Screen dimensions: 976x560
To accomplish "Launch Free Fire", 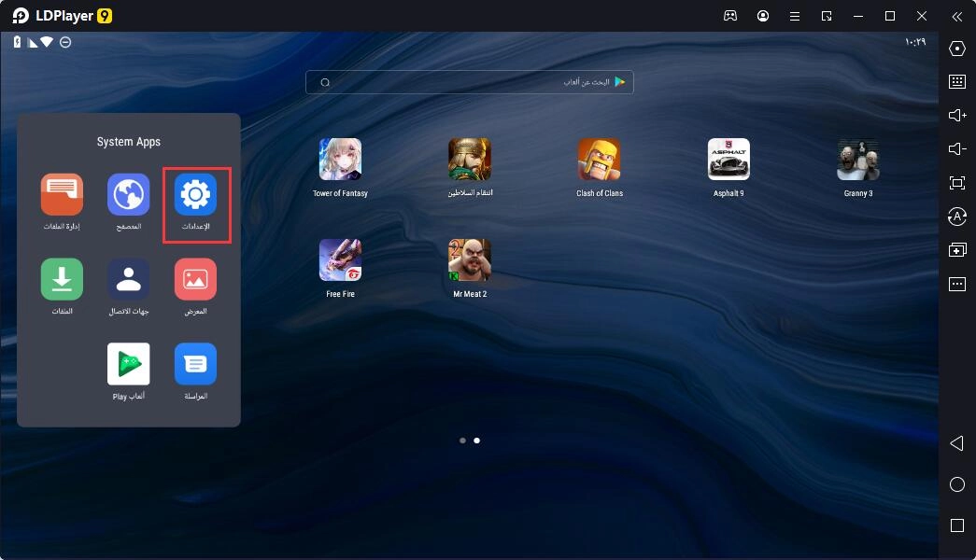I will pos(340,260).
